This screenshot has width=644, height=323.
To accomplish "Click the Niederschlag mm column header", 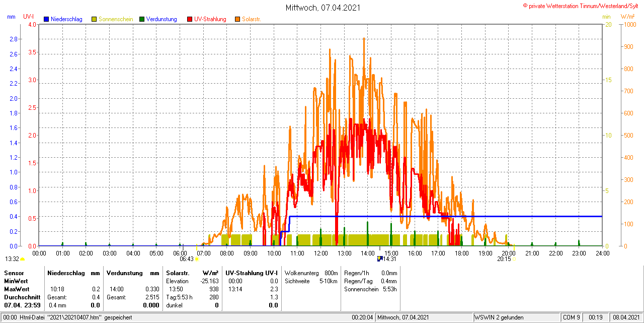I will click(74, 273).
